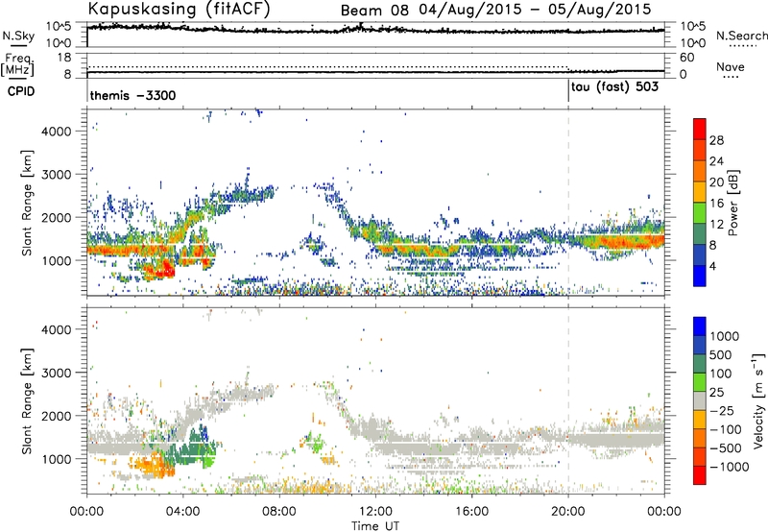The height and width of the screenshot is (532, 768).
Task: Click the -1000 tick on Velocity colorbar
Action: (x=729, y=467)
